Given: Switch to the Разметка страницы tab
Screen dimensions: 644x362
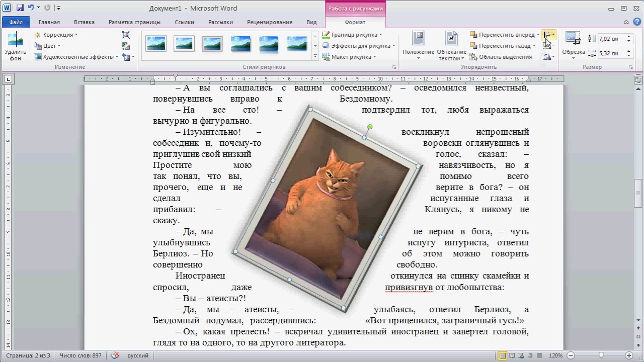Looking at the screenshot, I should pyautogui.click(x=134, y=22).
